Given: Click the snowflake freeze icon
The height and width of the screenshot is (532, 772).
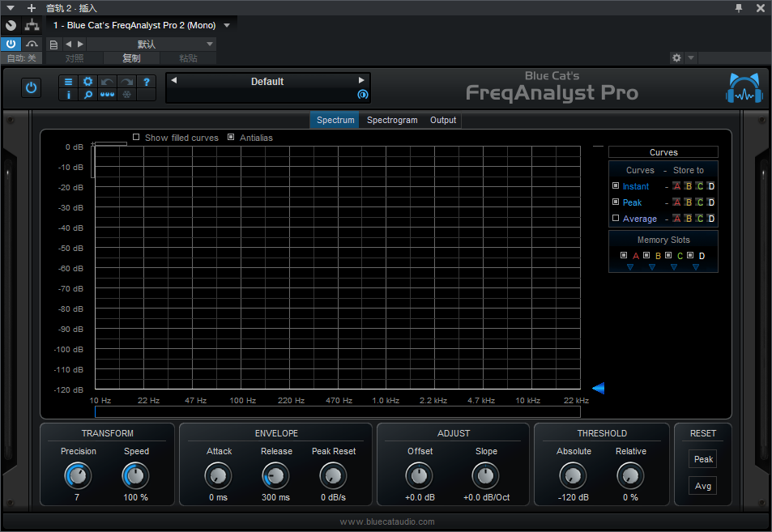Looking at the screenshot, I should pyautogui.click(x=126, y=95).
